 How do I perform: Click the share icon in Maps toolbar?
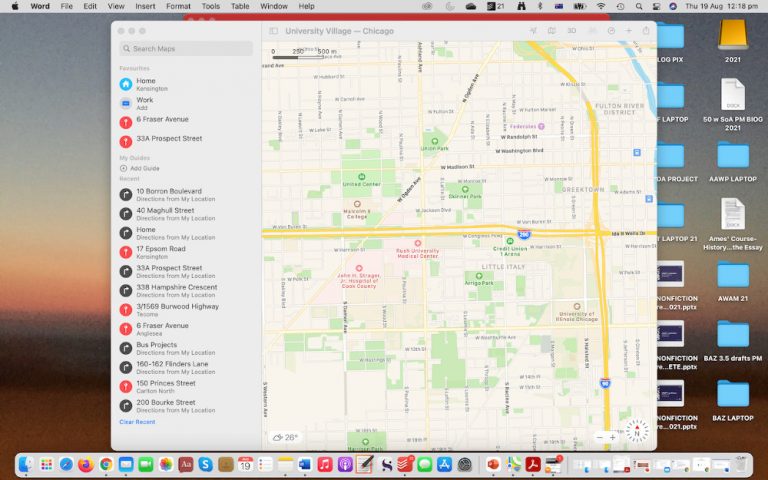click(646, 31)
